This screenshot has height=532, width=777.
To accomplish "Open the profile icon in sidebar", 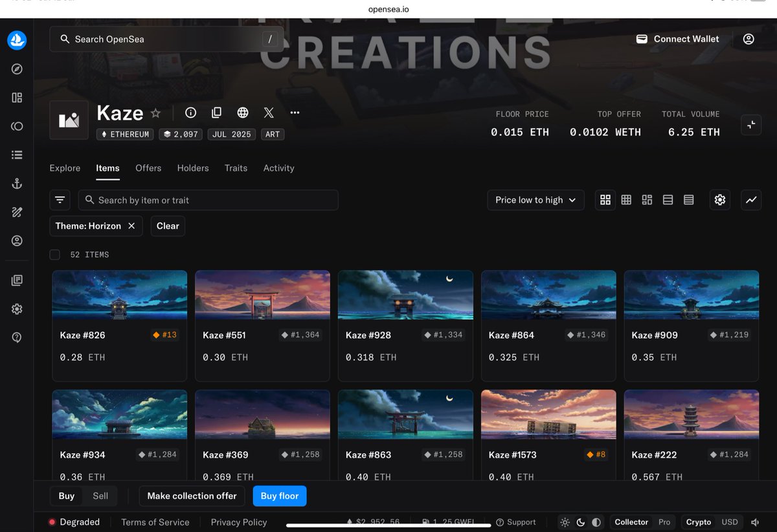I will tap(17, 241).
